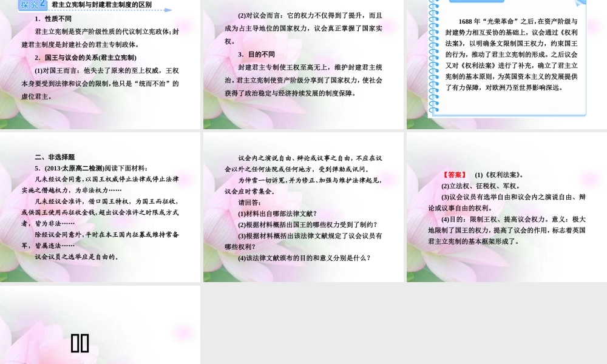Open the last slide with two box characters
607x364 pixels.
pyautogui.click(x=100, y=325)
